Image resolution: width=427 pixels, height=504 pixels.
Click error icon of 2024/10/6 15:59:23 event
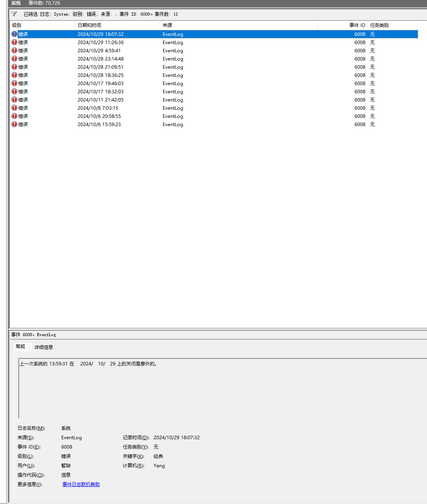tap(14, 124)
